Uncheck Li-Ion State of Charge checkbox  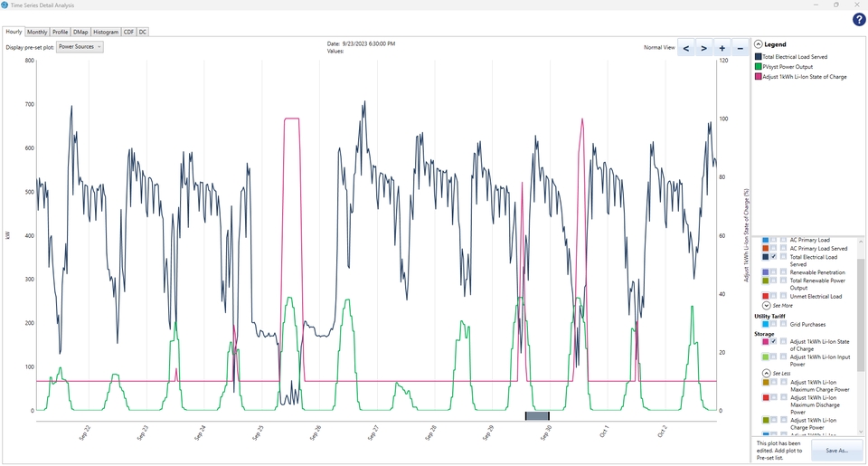click(774, 342)
